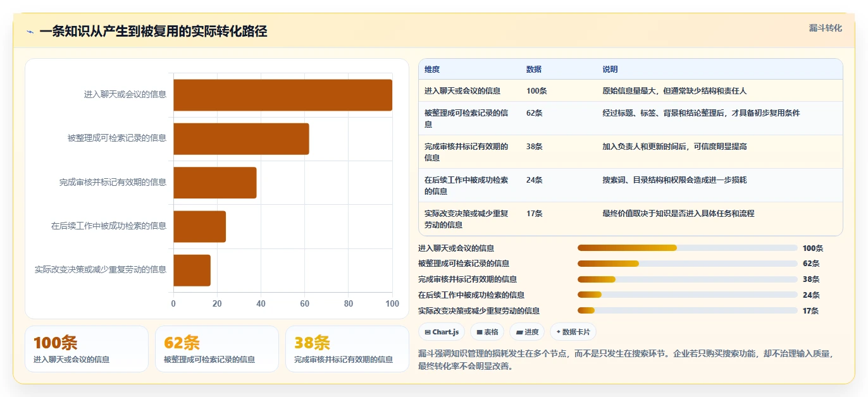The height and width of the screenshot is (397, 868).
Task: Click the chart y-axis label 完成审核并标记有效期的信息
Action: (x=113, y=183)
